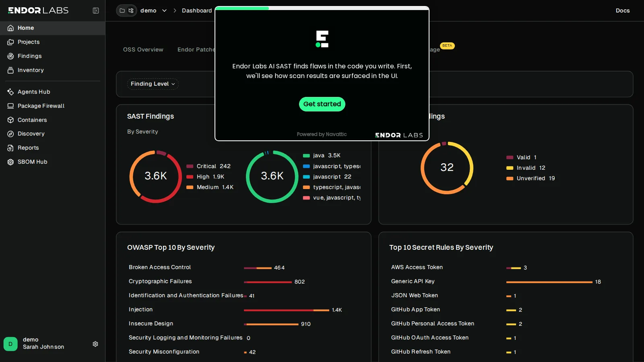Click the namespace folder icon in the breadcrumb

pyautogui.click(x=122, y=11)
